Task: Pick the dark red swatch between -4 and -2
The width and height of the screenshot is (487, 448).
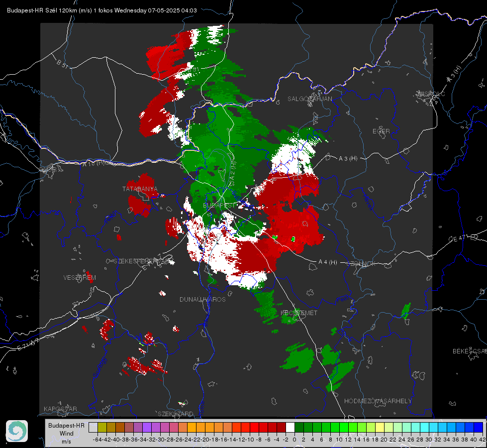Action: coord(281,427)
